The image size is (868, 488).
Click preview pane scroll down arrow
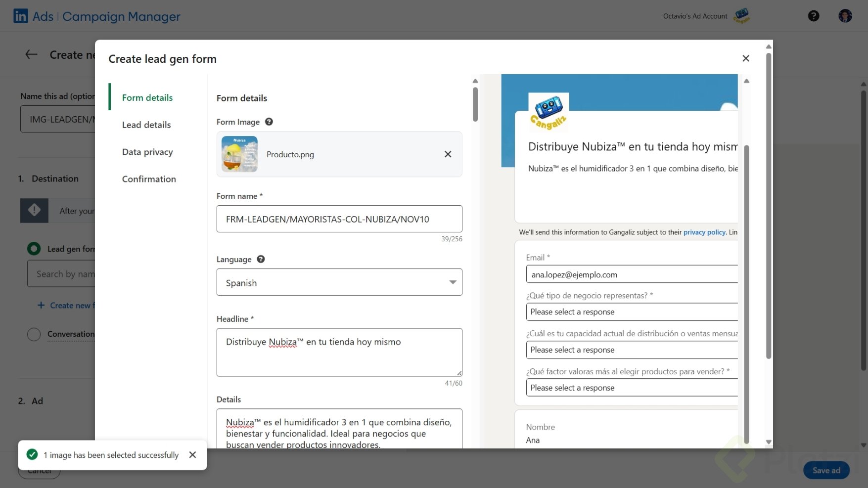pyautogui.click(x=769, y=442)
